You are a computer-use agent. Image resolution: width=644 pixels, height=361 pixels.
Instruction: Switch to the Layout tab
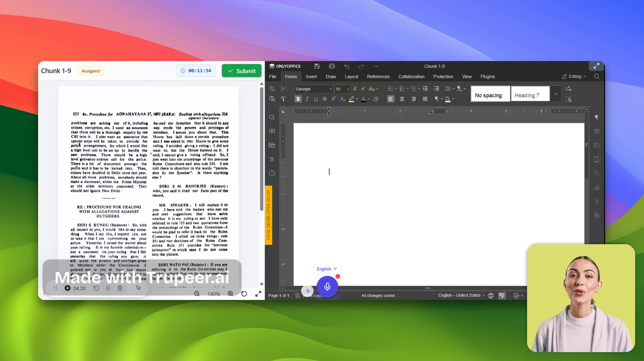tap(352, 77)
